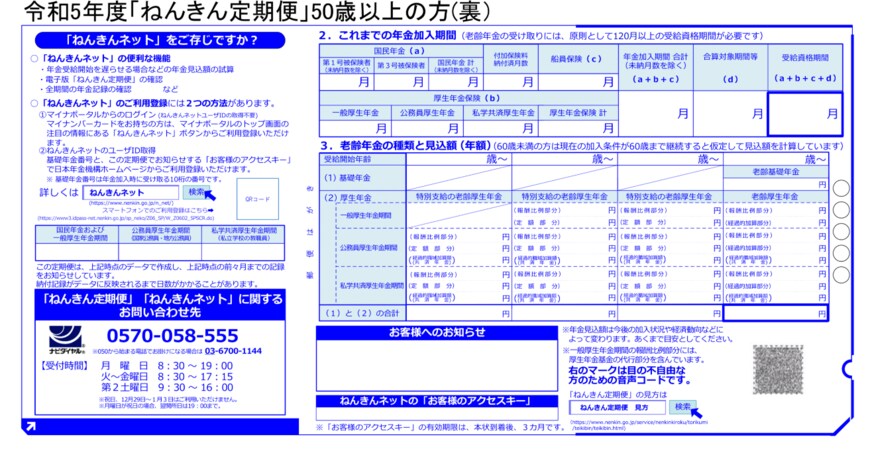Click the QRコード box
The width and height of the screenshot is (870, 449).
pos(253,198)
